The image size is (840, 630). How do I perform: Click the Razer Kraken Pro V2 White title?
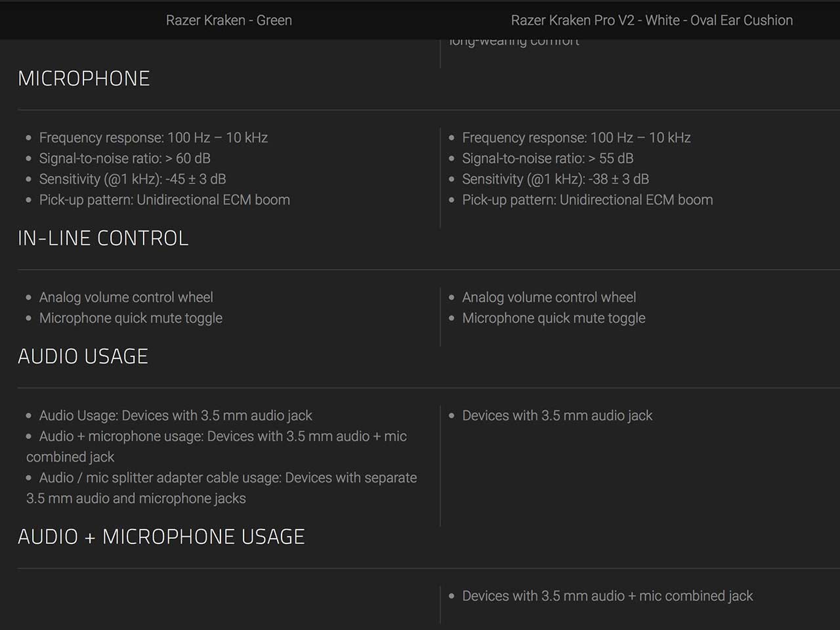(652, 20)
